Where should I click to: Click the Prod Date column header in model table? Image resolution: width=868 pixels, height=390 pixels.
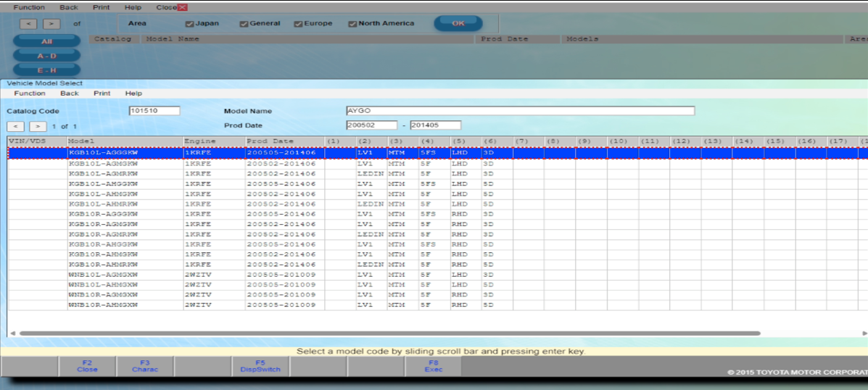pyautogui.click(x=285, y=141)
